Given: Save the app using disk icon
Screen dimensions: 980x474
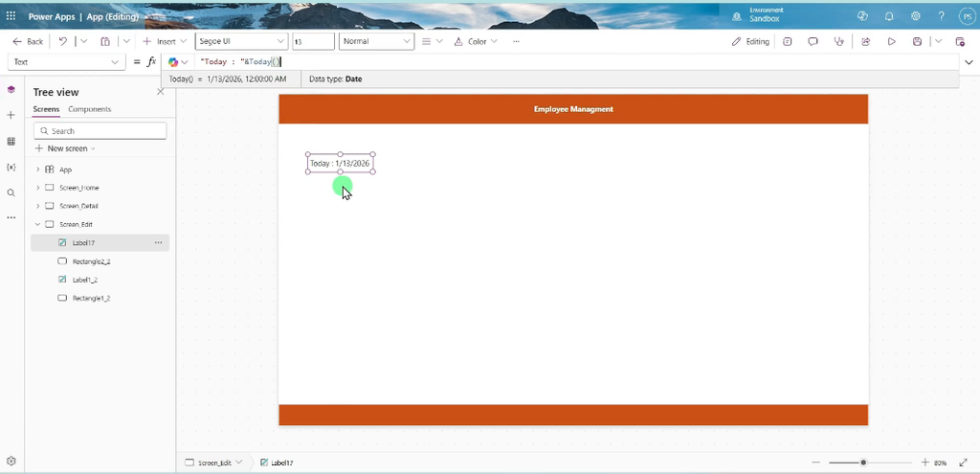Looking at the screenshot, I should click(x=917, y=41).
